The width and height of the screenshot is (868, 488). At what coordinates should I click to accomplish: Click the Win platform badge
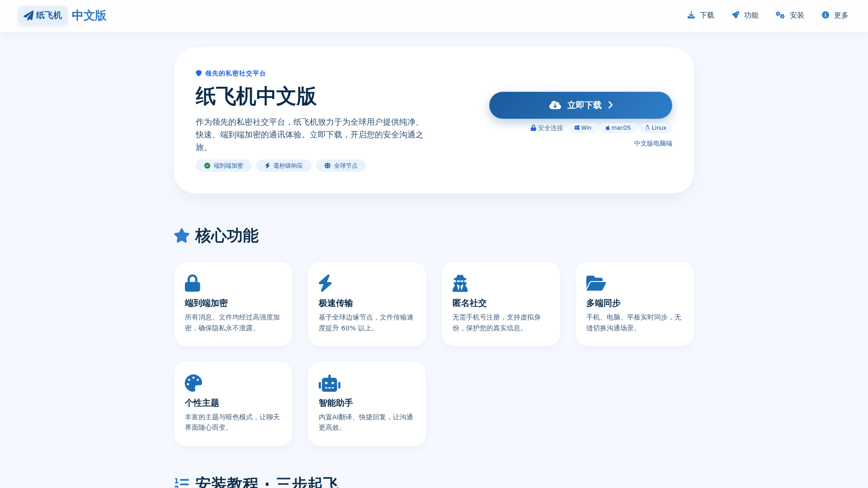(x=583, y=128)
